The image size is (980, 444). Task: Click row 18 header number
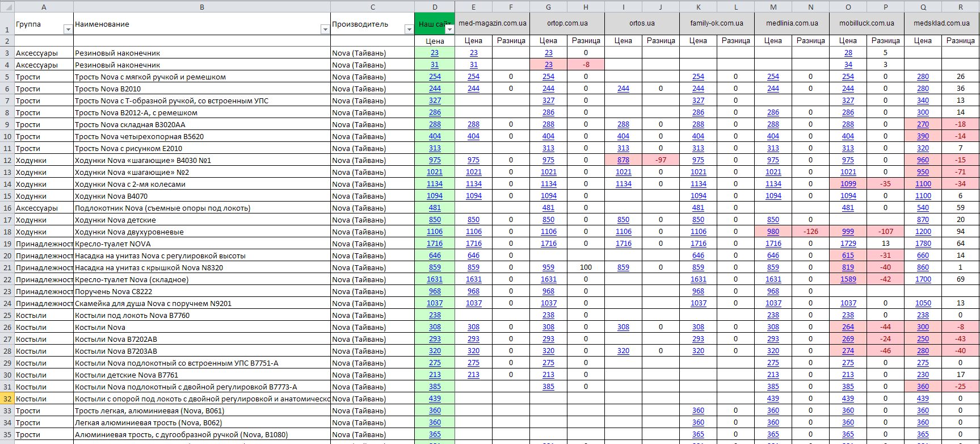pos(7,232)
